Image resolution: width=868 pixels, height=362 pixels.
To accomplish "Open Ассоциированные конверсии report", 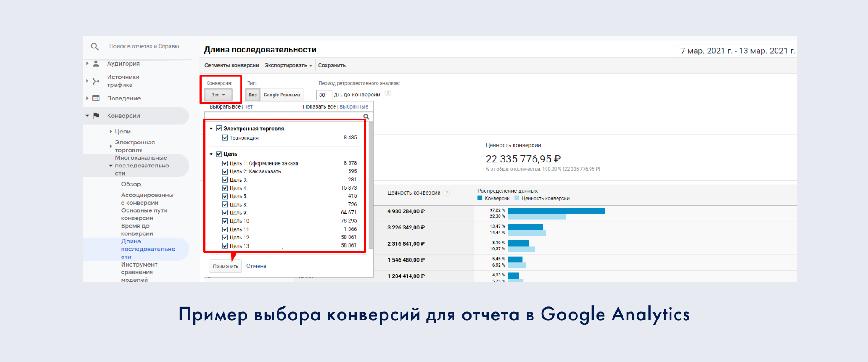I will point(147,199).
